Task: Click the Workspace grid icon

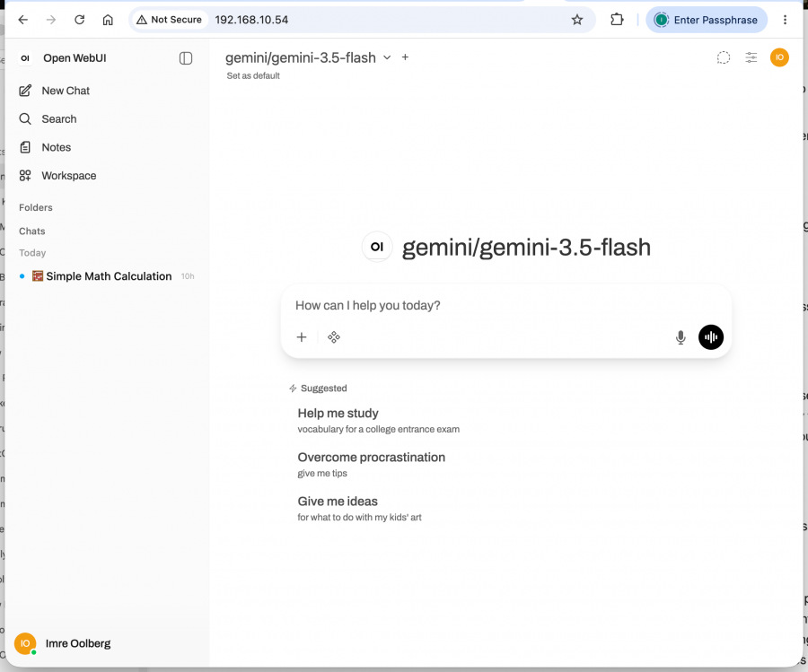Action: click(25, 176)
